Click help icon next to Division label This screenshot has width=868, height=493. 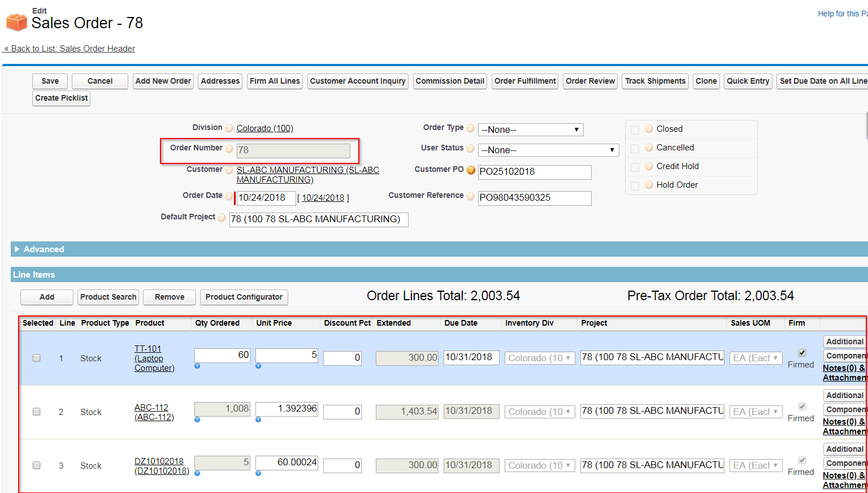[x=229, y=128]
